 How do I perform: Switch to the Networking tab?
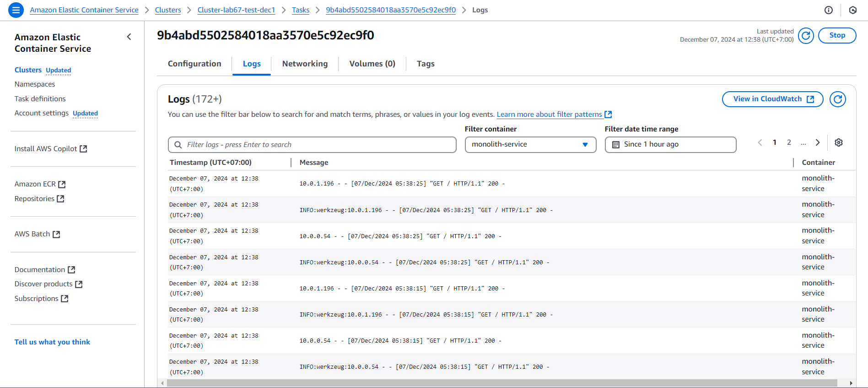(x=305, y=64)
